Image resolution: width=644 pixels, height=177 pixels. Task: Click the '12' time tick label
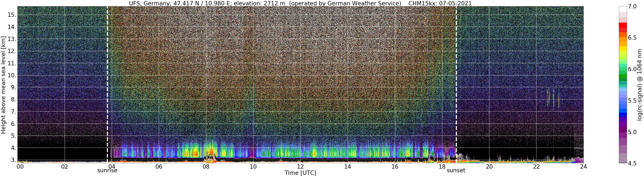pyautogui.click(x=300, y=166)
